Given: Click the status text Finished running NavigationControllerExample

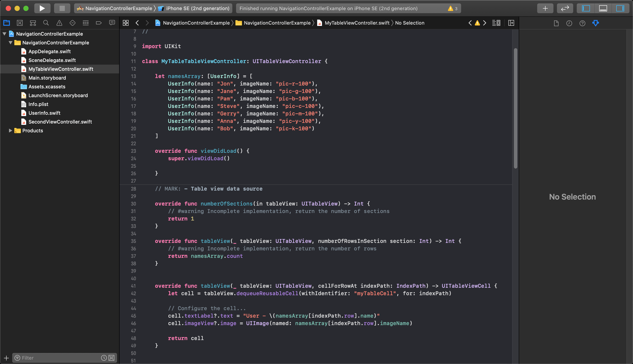Looking at the screenshot, I should point(328,8).
